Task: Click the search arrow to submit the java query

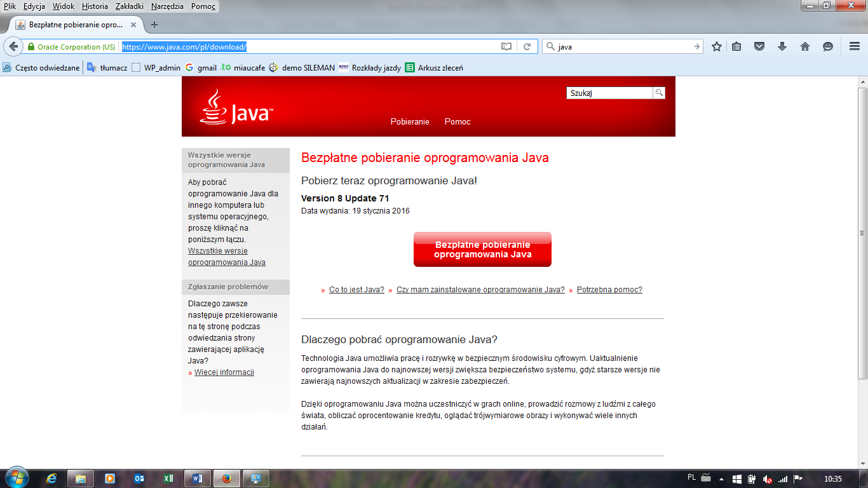Action: [697, 46]
